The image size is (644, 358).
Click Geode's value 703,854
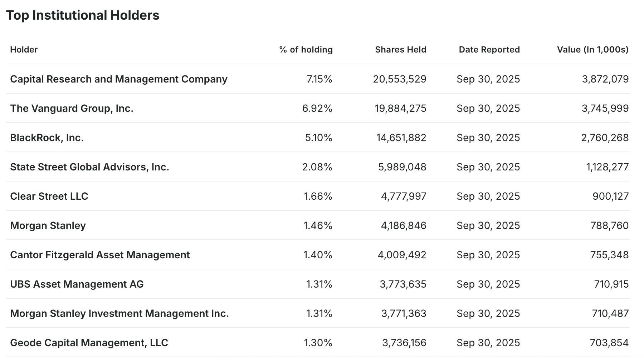609,343
